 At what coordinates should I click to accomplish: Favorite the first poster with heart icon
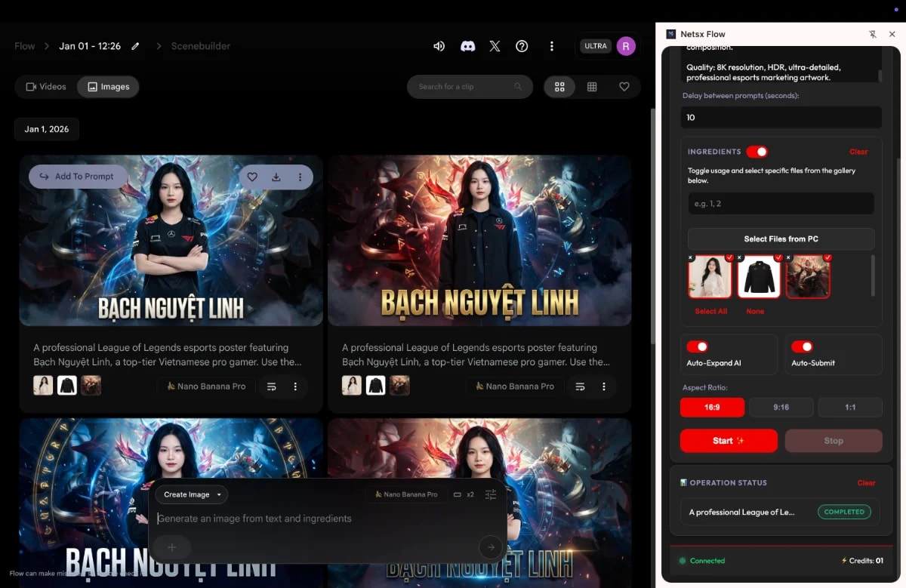252,177
